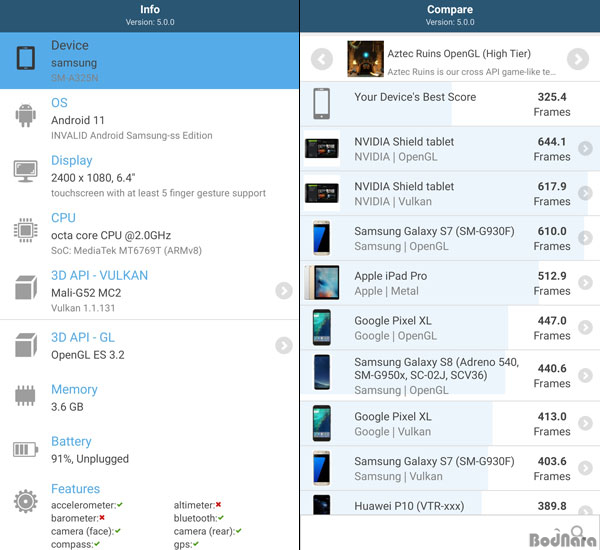Tap Galaxy S7 Vulkan device image
This screenshot has height=550, width=600.
(x=321, y=468)
